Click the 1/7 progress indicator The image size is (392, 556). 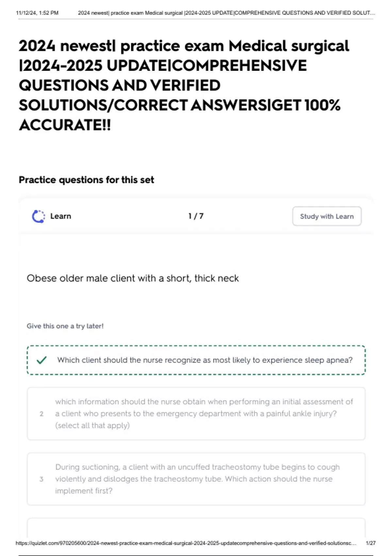click(196, 216)
